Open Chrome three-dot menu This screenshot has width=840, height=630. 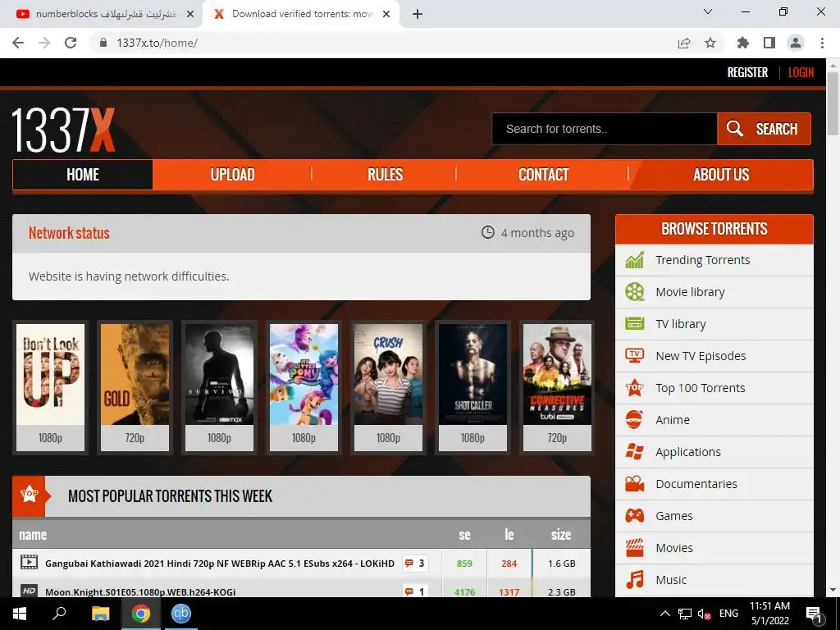(822, 43)
